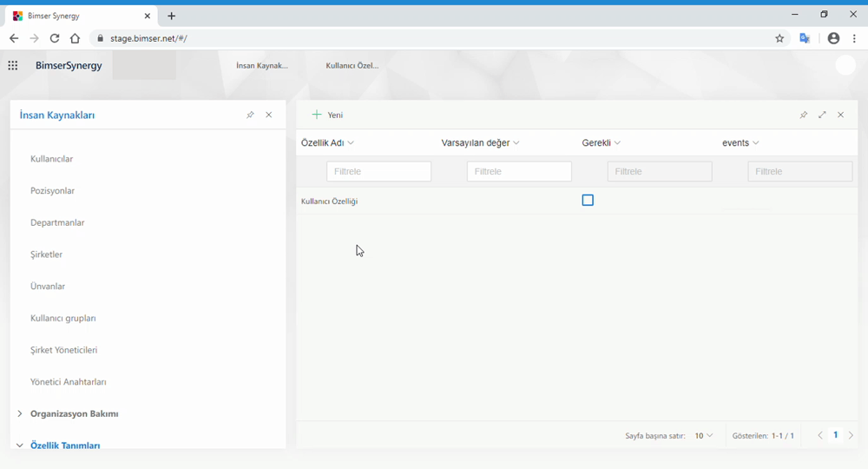The height and width of the screenshot is (469, 868).
Task: Collapse the Özellik Tanımları section
Action: (20, 446)
